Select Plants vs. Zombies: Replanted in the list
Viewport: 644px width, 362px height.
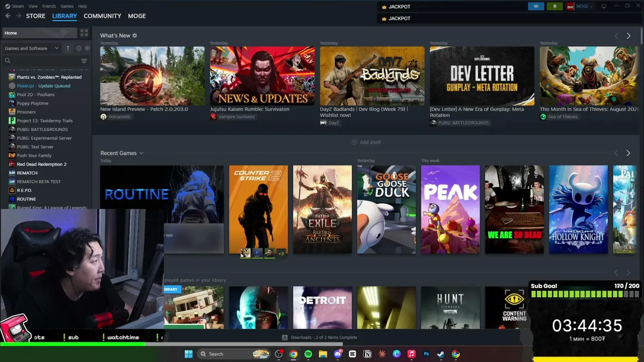tap(49, 77)
